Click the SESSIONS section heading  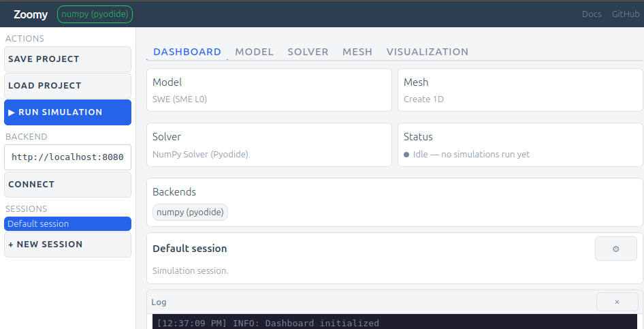click(x=27, y=208)
